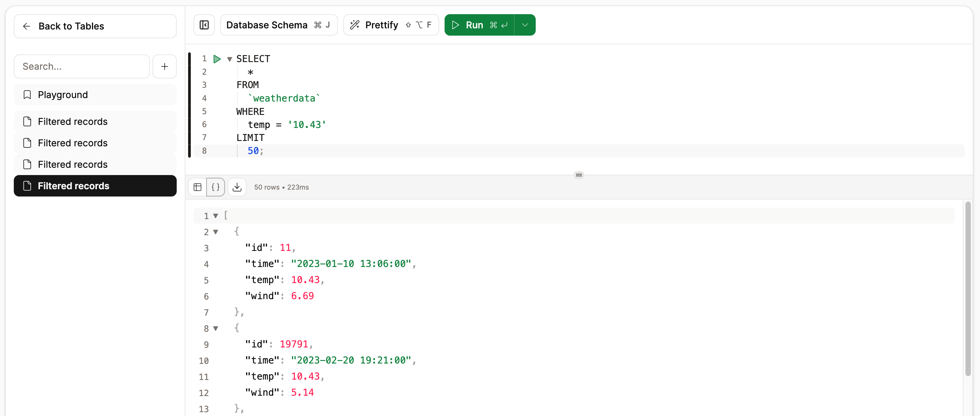The image size is (980, 416).
Task: Create a new query with the plus icon
Action: tap(164, 66)
